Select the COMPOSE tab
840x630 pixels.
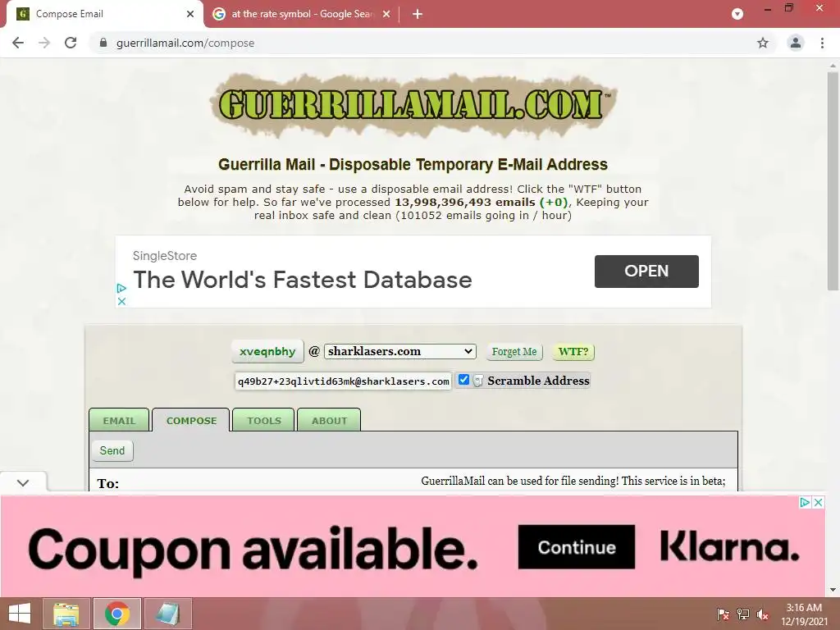(x=191, y=421)
